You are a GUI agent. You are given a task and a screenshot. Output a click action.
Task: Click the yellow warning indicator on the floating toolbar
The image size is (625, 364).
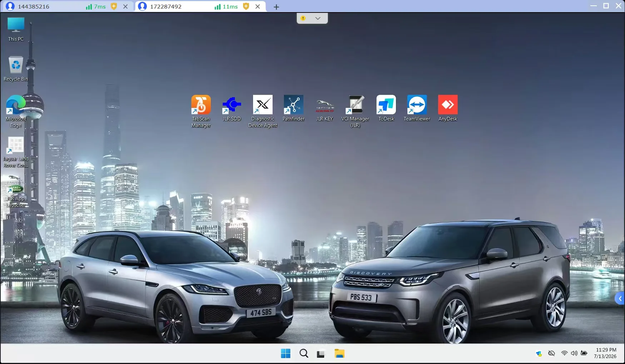pyautogui.click(x=303, y=18)
